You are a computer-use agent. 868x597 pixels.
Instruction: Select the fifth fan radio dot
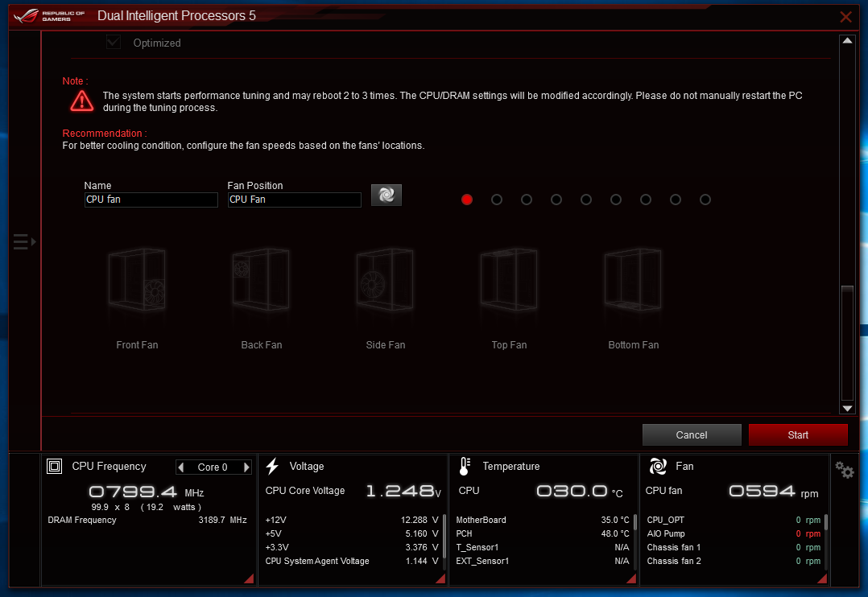click(586, 200)
